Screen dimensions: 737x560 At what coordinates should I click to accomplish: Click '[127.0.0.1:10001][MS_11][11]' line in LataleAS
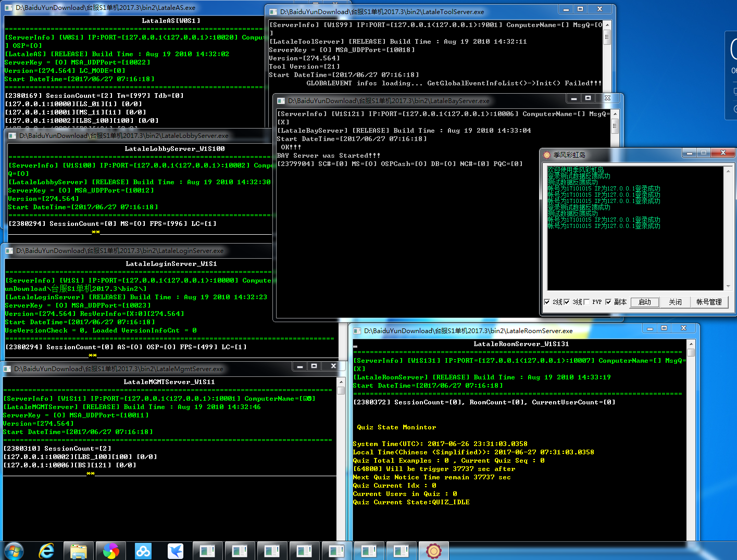[x=76, y=112]
